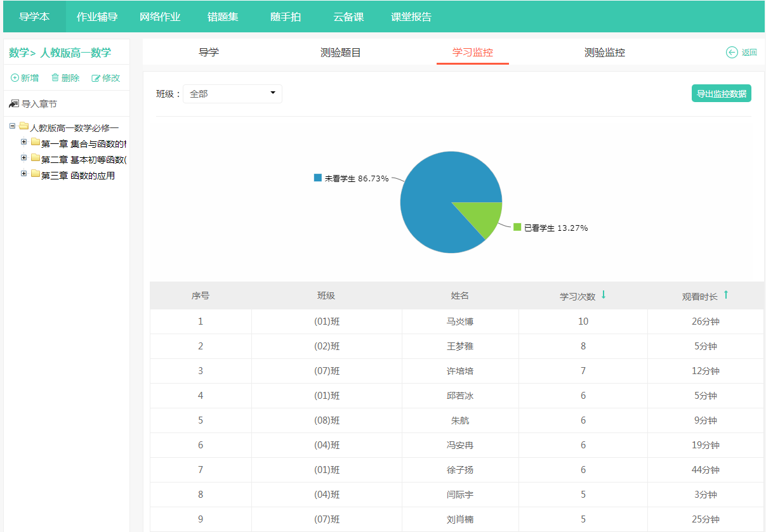Select 错题集 in top navigation
766x532 pixels.
(x=223, y=16)
